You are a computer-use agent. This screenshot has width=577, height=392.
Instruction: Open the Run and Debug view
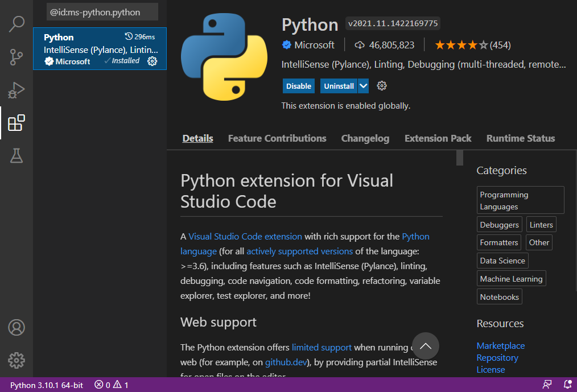[17, 89]
